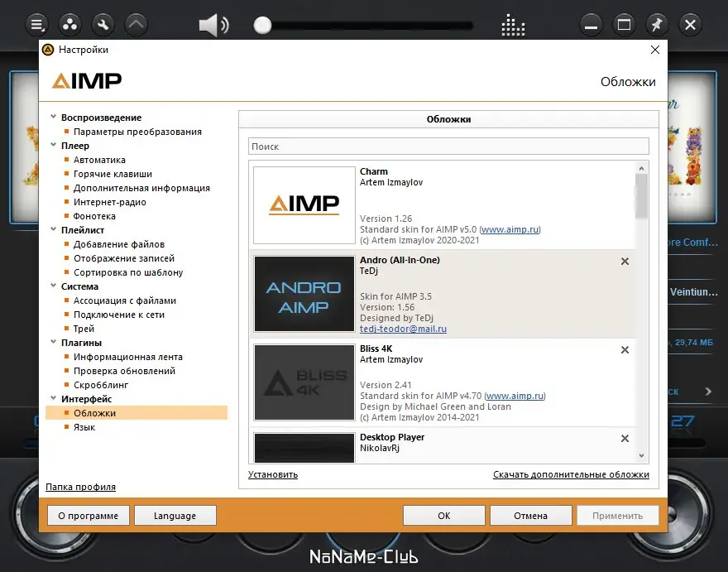
Task: Open the AIMP main menu icon
Action: point(36,25)
